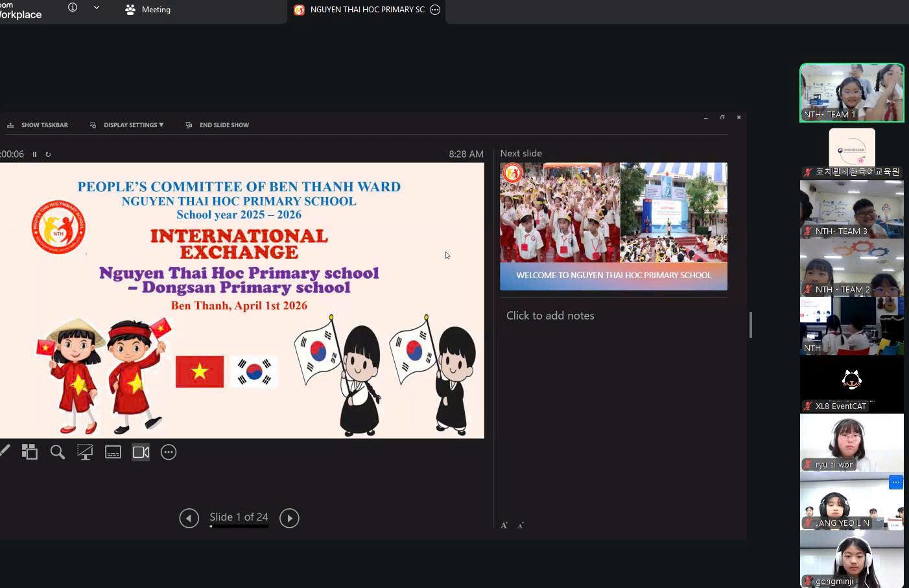Screen dimensions: 909x588
Task: Restart the presentation timer
Action: pos(48,154)
